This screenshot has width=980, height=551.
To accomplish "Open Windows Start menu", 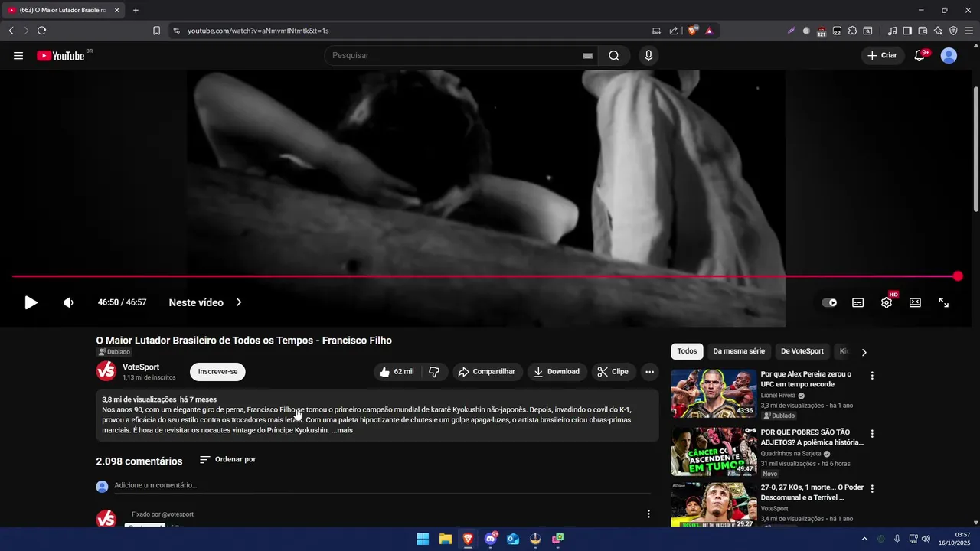I will [423, 539].
